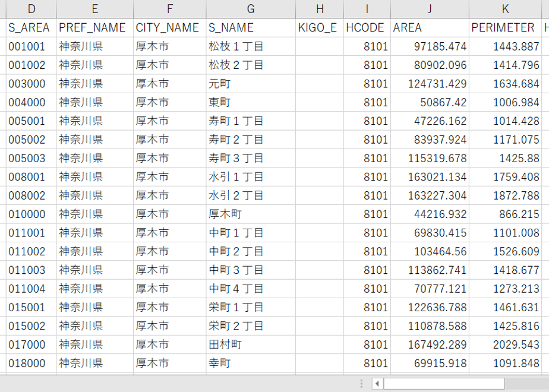The image size is (549, 392).
Task: Select column K header
Action: (505, 9)
